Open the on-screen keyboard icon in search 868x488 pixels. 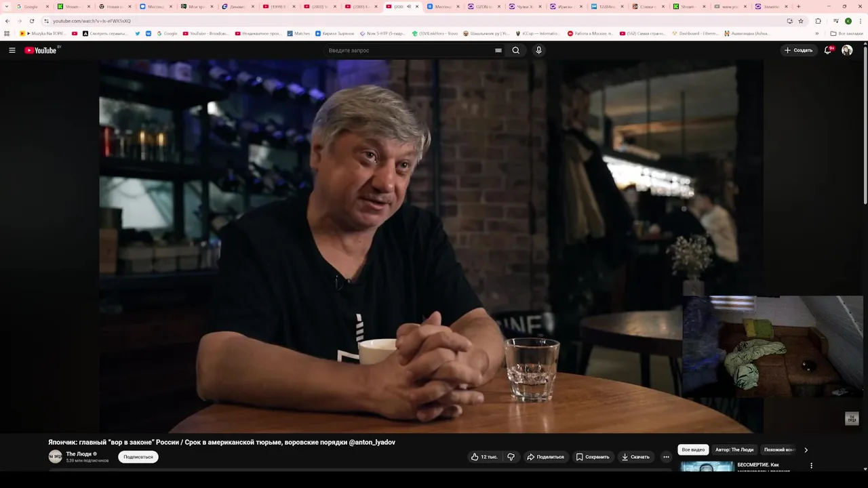[x=498, y=50]
